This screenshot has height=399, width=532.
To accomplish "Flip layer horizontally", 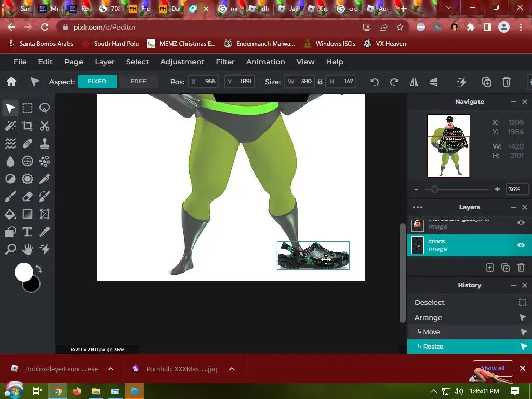I will tap(414, 82).
